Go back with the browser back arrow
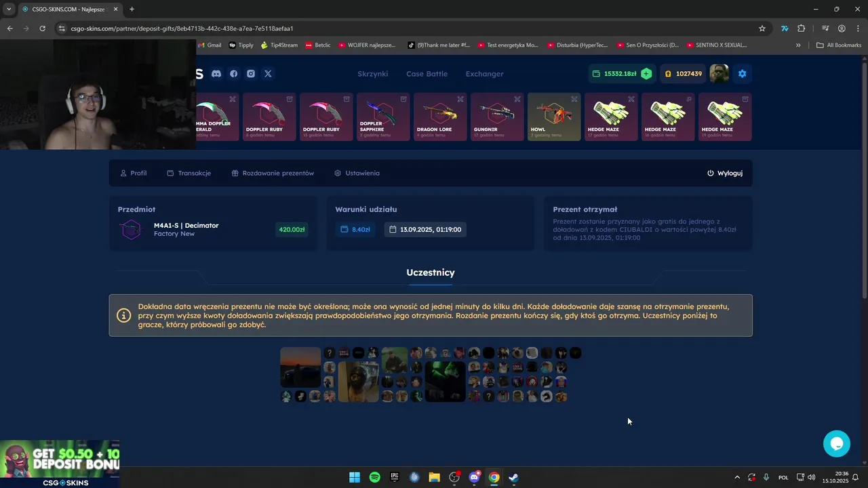868x488 pixels. click(9, 28)
